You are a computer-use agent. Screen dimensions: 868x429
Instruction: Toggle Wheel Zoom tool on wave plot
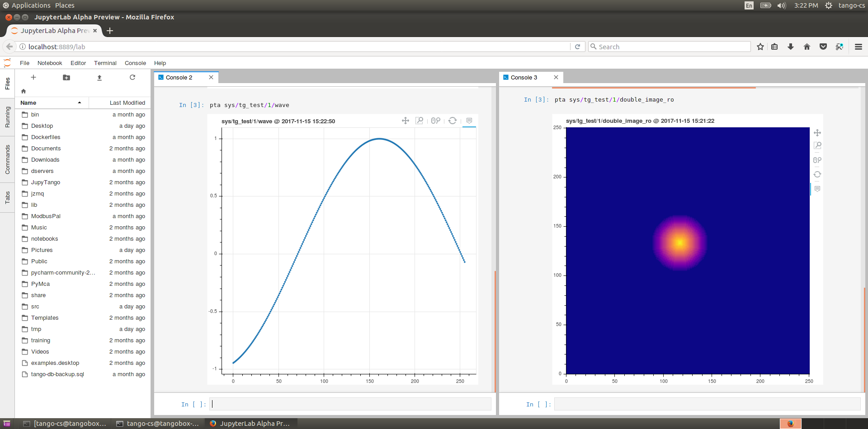click(x=435, y=121)
